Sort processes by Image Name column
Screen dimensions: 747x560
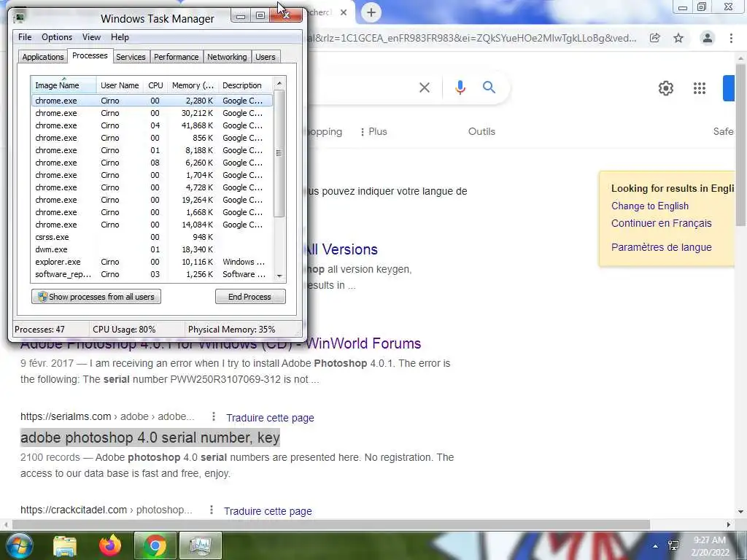coord(64,85)
